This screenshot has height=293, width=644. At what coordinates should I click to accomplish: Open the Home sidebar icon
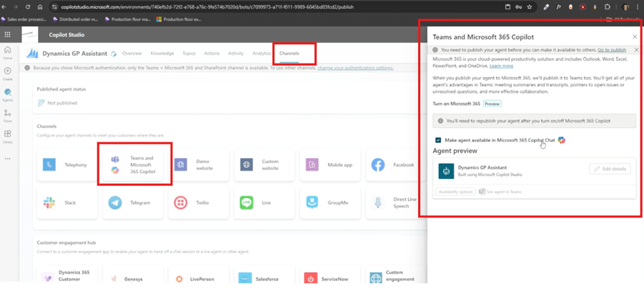(8, 52)
